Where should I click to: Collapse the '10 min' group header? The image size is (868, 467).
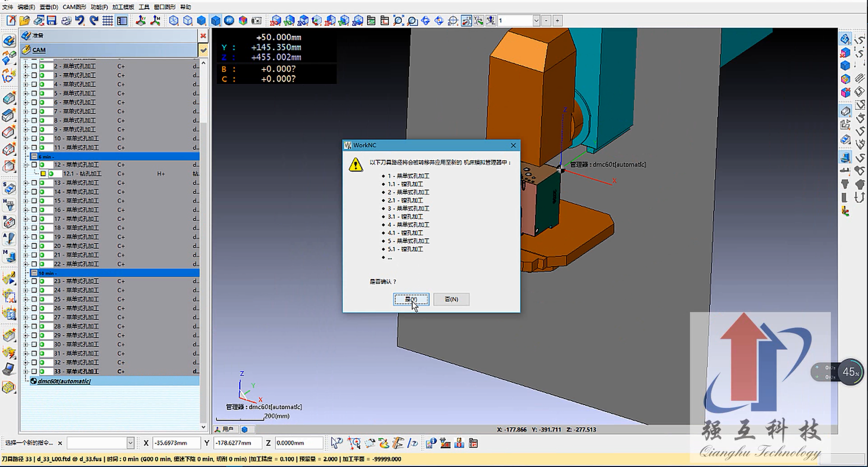click(x=34, y=273)
